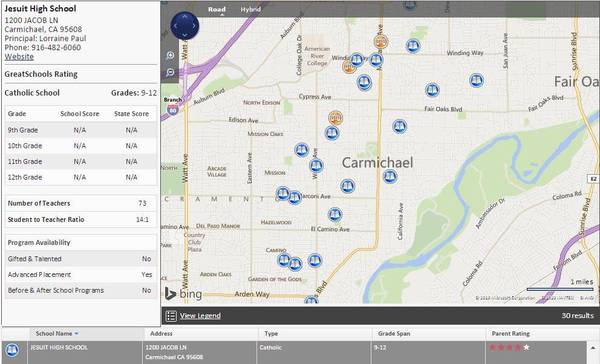Switch the map to Hybrid view
600x364 pixels.
tap(250, 10)
